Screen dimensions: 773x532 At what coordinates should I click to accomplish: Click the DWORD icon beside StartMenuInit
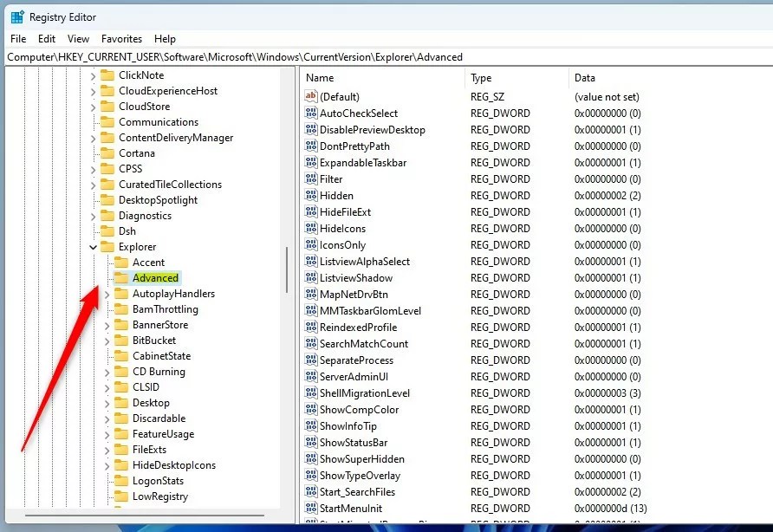(x=310, y=509)
